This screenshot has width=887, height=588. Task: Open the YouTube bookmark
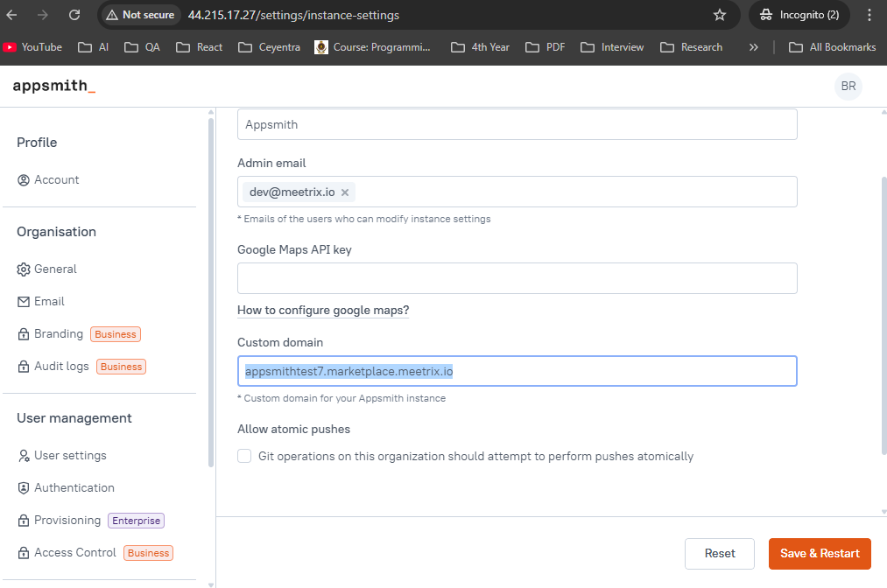click(x=32, y=47)
